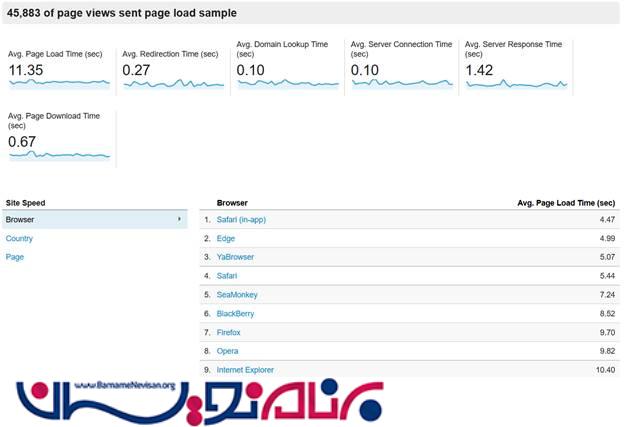Viewport: 625px width, 427px height.
Task: Click the 10.40 value for Internet Explorer
Action: click(x=605, y=370)
